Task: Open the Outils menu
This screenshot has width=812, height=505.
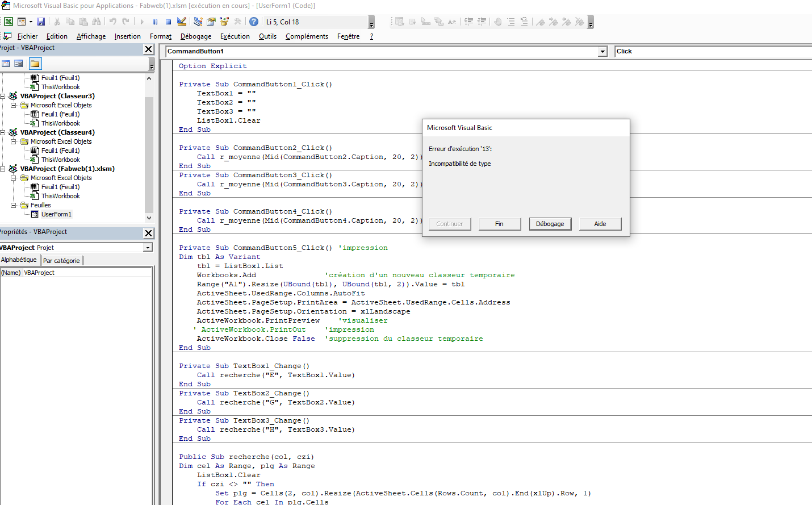Action: click(267, 36)
